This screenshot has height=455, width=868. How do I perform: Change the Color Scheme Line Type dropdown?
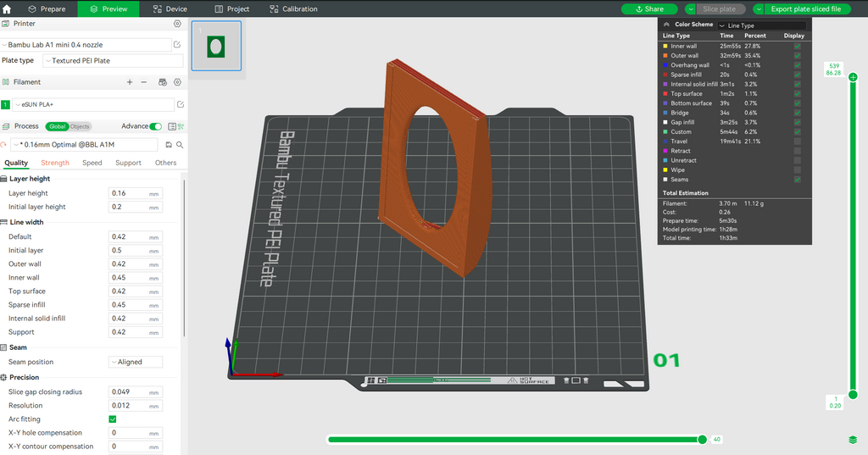tap(762, 25)
